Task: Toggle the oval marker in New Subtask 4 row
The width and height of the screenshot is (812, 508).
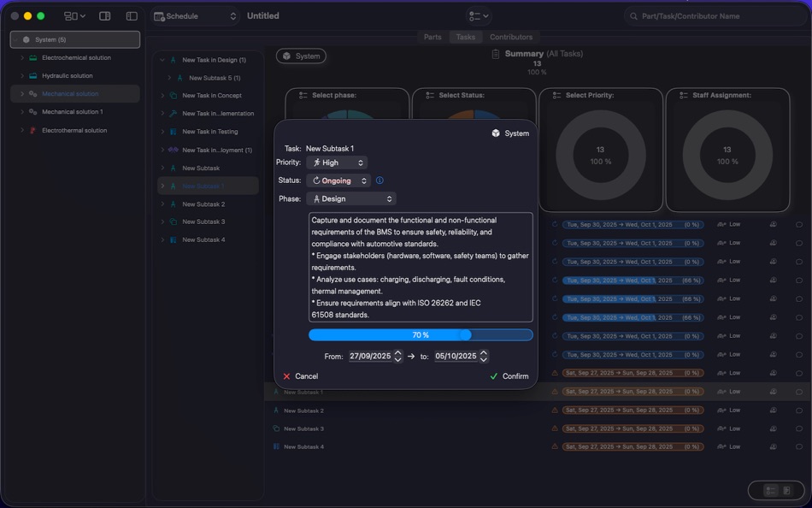Action: point(799,446)
